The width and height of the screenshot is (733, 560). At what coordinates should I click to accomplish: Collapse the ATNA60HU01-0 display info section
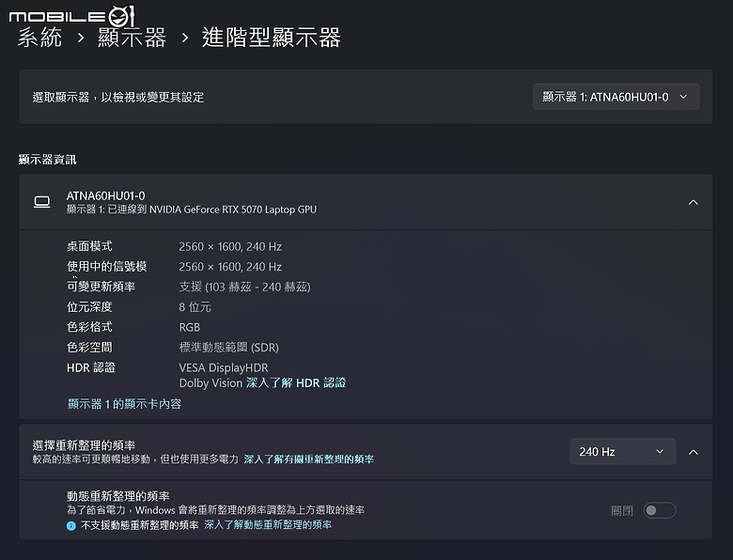(x=694, y=202)
